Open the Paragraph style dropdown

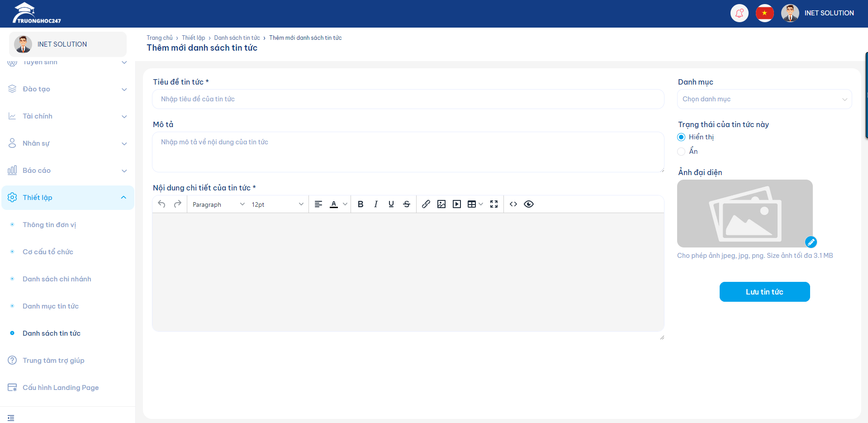coord(218,204)
